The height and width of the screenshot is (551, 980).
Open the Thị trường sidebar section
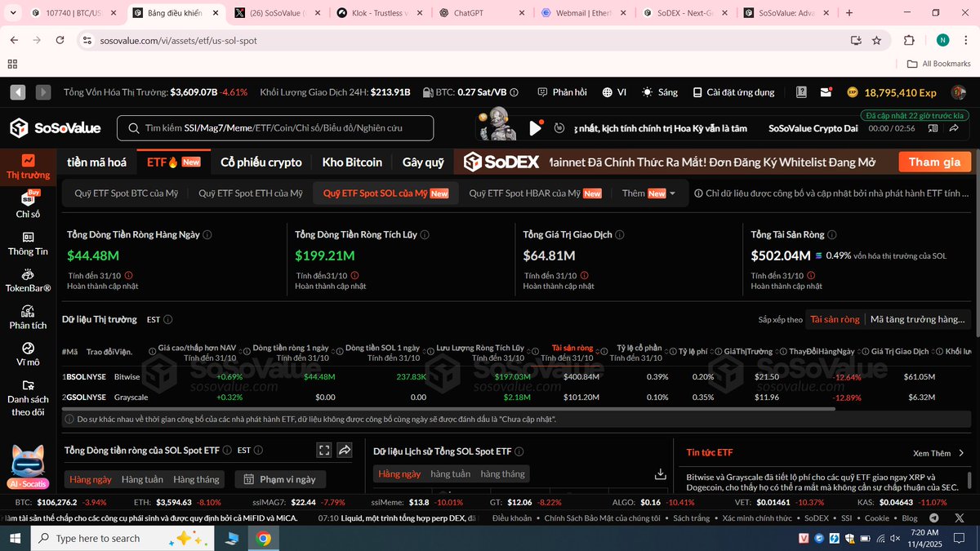point(28,167)
